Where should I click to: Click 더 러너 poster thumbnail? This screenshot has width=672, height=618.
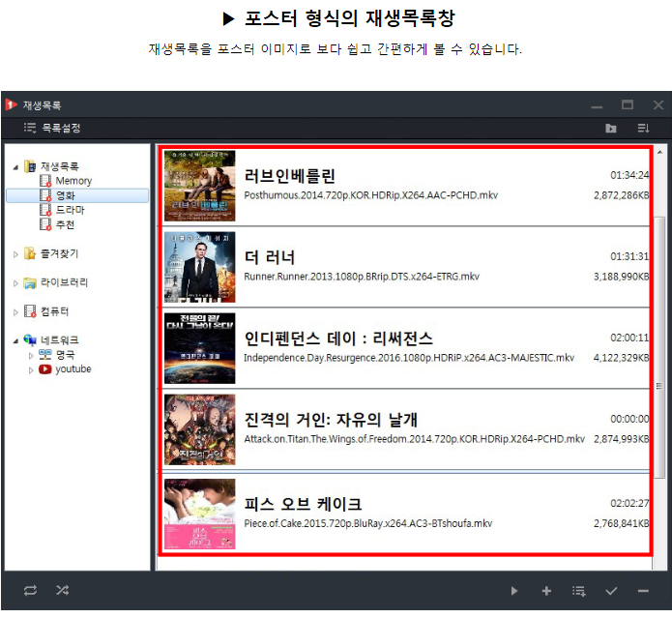pos(200,267)
